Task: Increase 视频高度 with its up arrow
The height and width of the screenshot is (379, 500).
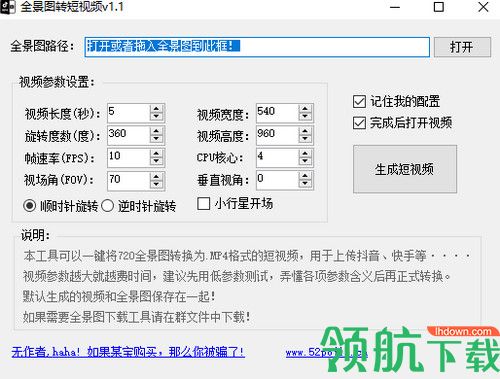Action: click(305, 131)
